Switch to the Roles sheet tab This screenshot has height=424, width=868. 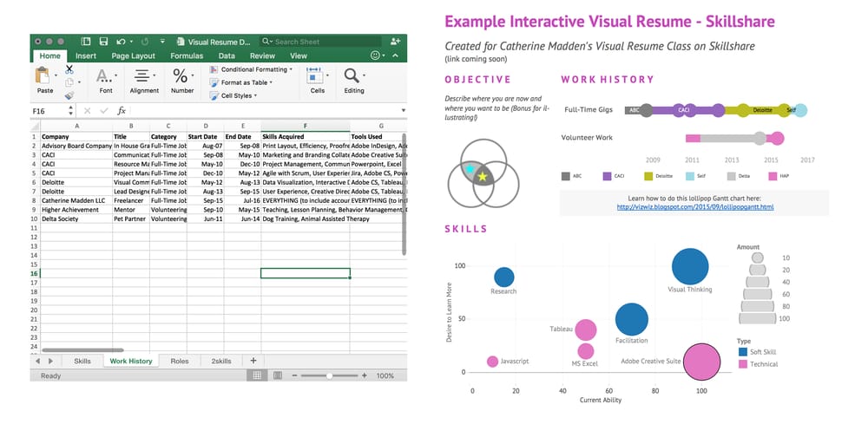(x=180, y=361)
